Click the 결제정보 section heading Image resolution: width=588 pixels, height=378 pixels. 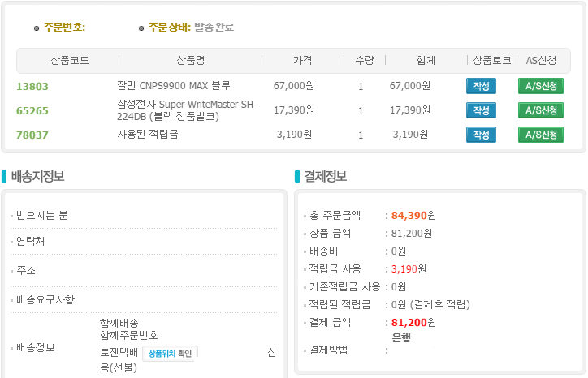326,176
